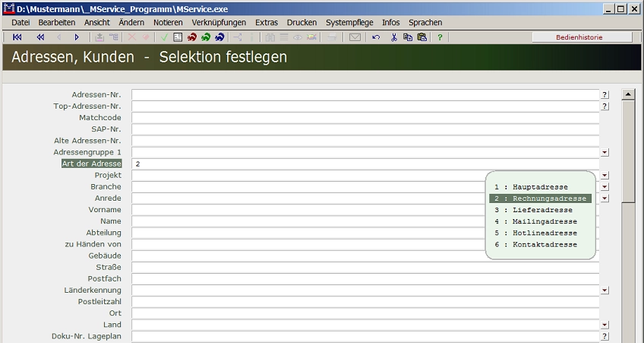Click the Bedienhistorie button
Screen dimensions: 644x343
point(582,37)
